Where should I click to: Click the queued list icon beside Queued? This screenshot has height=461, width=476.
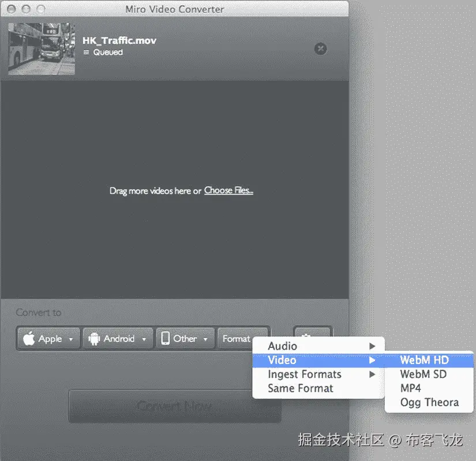click(86, 52)
